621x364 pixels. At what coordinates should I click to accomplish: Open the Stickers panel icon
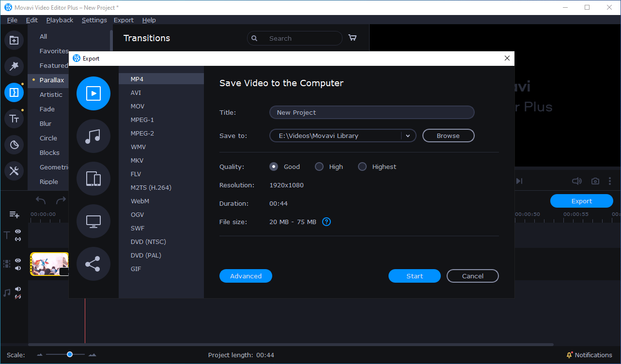[14, 145]
